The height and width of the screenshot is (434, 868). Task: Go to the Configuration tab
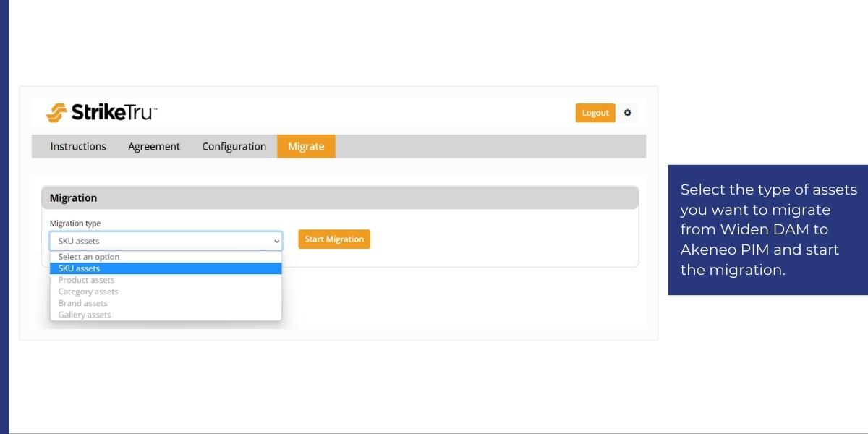[234, 146]
